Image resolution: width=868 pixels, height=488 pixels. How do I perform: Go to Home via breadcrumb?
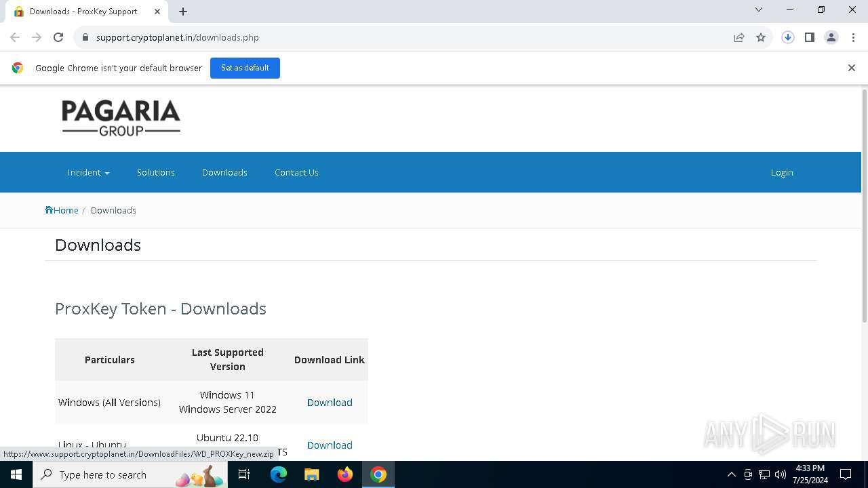click(x=62, y=210)
